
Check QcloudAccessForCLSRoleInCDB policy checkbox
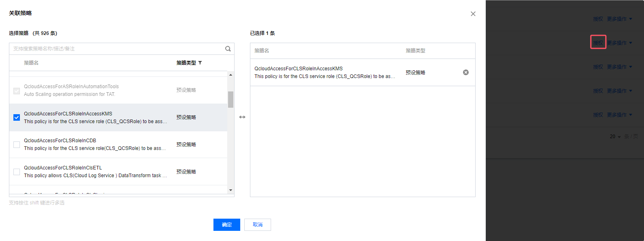coord(17,145)
